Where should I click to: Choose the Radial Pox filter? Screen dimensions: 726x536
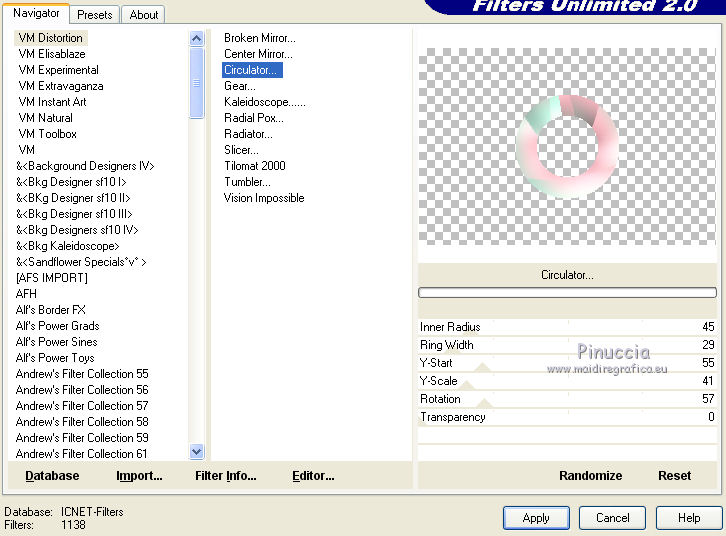[254, 118]
